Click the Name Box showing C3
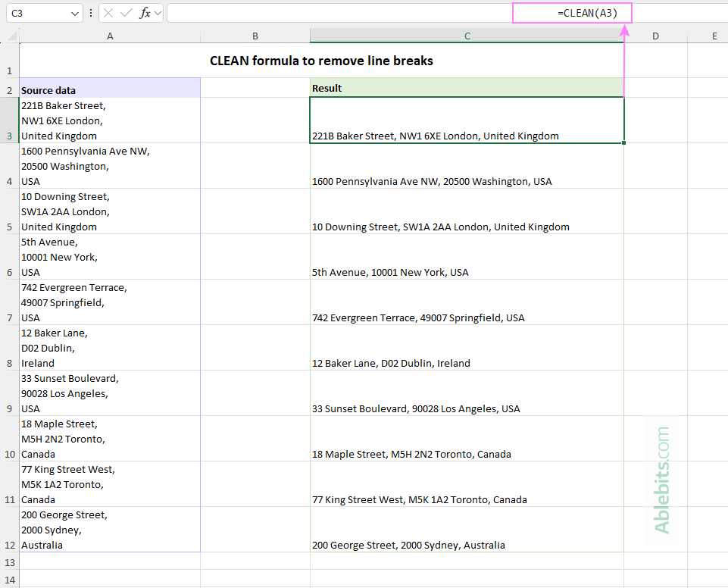 (x=36, y=14)
